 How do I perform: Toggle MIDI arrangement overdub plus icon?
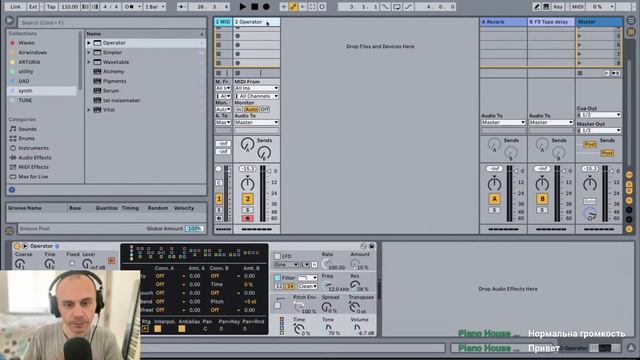284,7
